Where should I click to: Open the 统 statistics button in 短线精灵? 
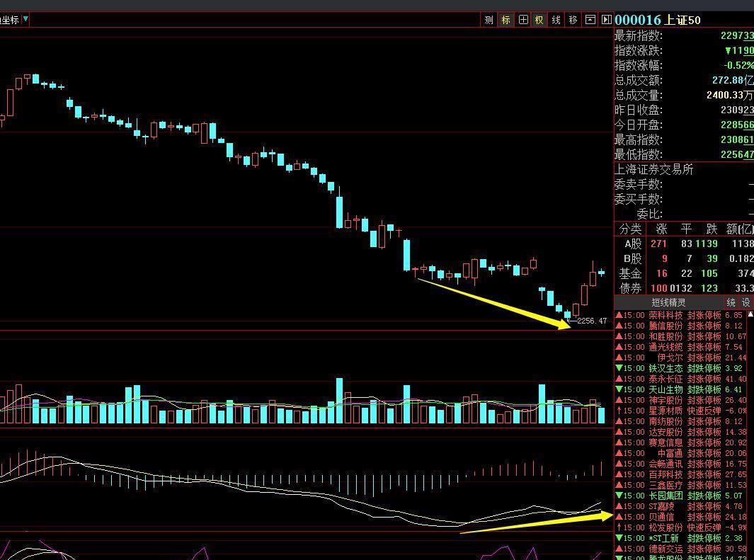pos(731,302)
